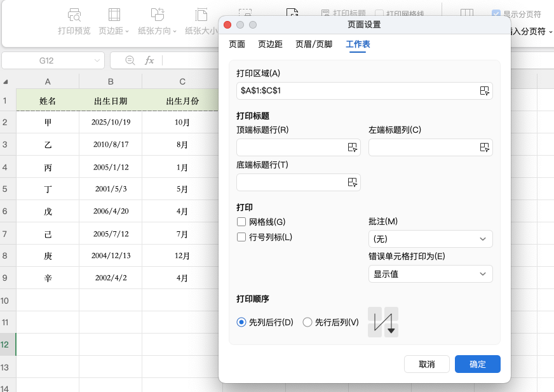
Task: Open the insert page break (插入分页符) dropdown
Action: (531, 32)
